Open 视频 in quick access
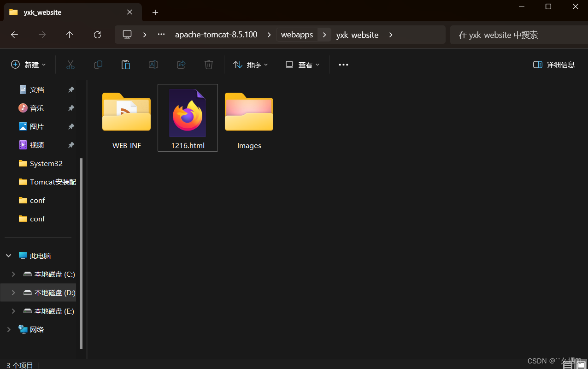 click(37, 145)
